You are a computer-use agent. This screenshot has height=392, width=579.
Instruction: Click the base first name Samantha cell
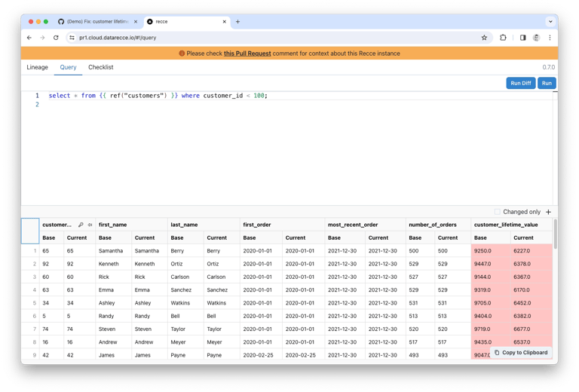[114, 250]
